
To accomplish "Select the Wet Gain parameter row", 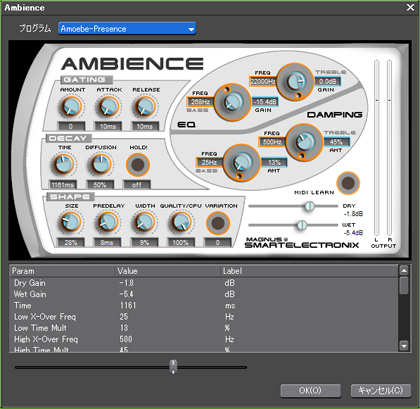I will pyautogui.click(x=204, y=294).
